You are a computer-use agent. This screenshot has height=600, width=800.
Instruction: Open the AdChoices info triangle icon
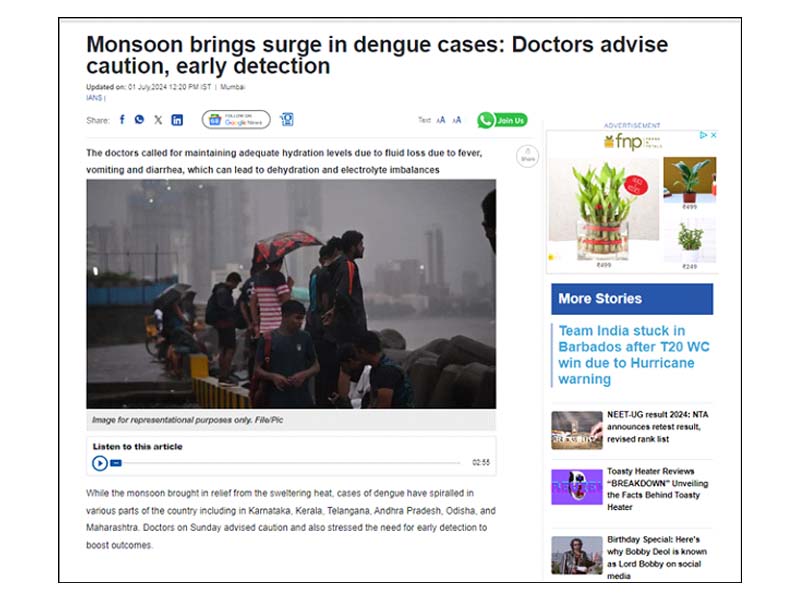[703, 135]
